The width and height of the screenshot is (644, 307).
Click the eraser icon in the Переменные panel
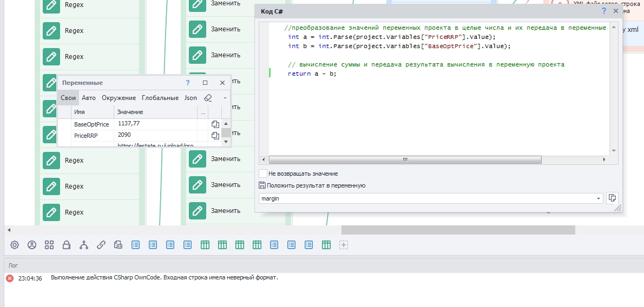pyautogui.click(x=208, y=98)
